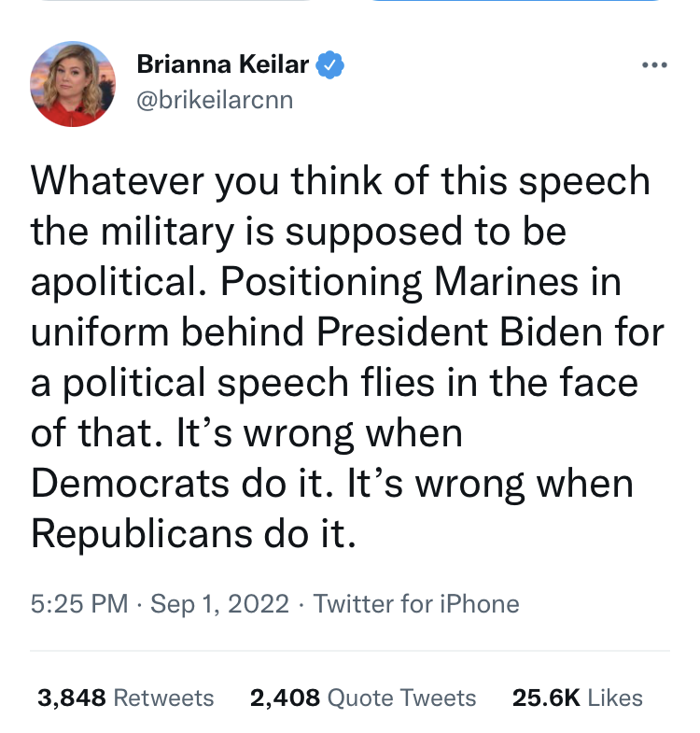Viewport: 700px width, 733px height.
Task: Open Brianna Keilar's profile avatar photo
Action: 73,84
